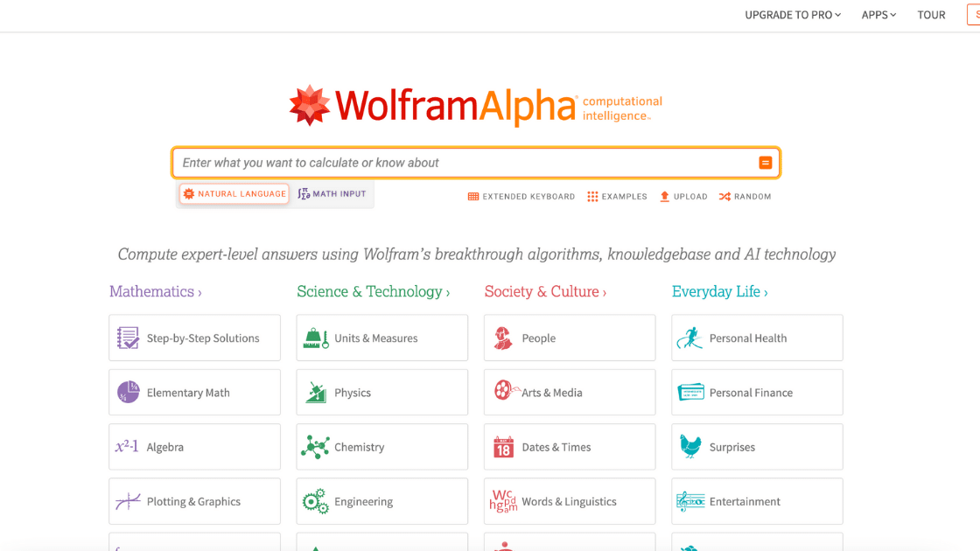Click the Chemistry molecule icon

pos(315,447)
